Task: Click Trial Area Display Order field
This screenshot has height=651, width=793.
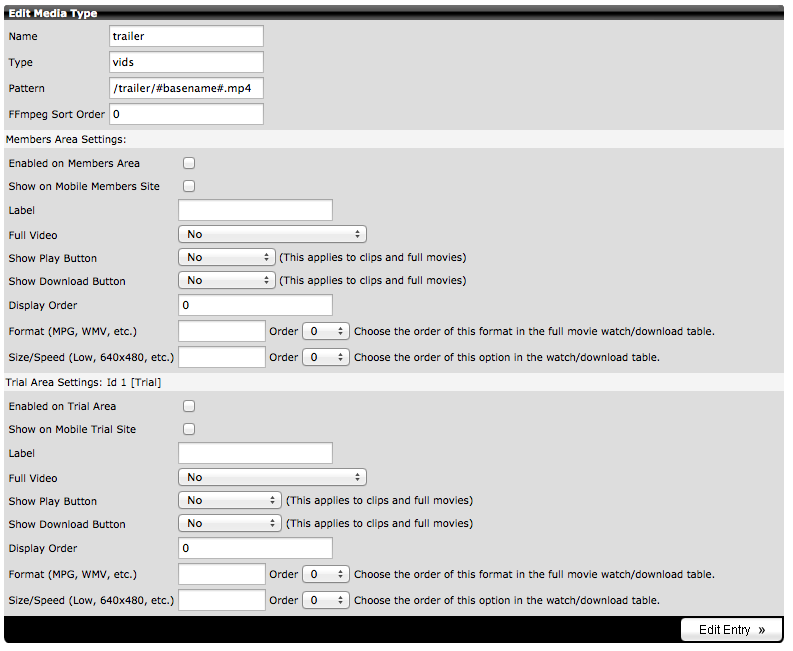Action: tap(255, 548)
